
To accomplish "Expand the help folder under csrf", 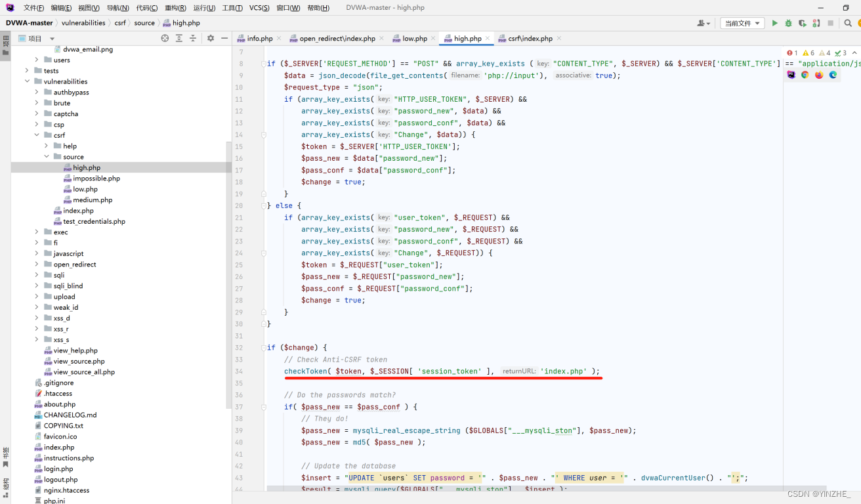I will 47,146.
